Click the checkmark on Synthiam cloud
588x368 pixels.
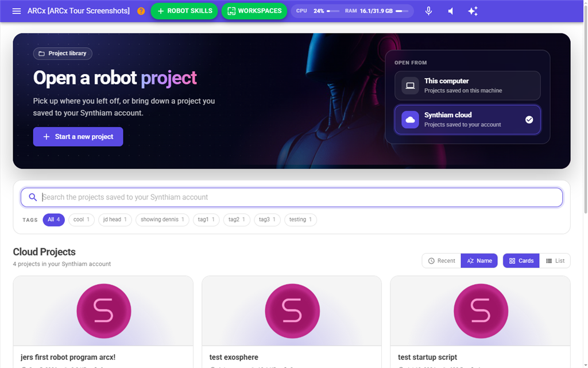point(529,120)
